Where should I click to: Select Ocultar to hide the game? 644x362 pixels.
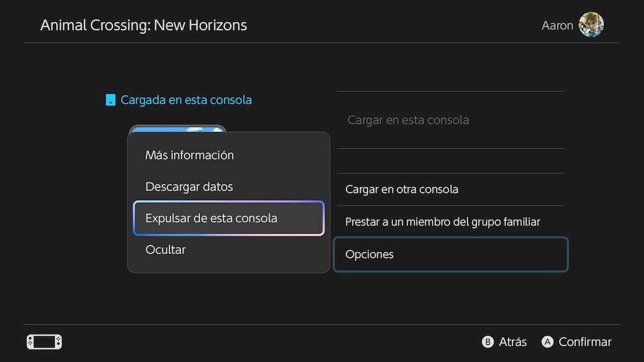165,249
